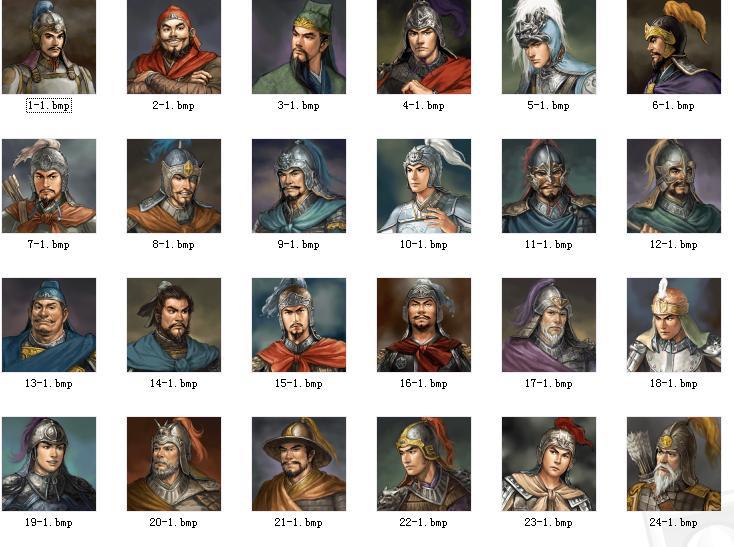Image resolution: width=734 pixels, height=547 pixels.
Task: Click the 20-1.bmp file name label
Action: pyautogui.click(x=174, y=523)
